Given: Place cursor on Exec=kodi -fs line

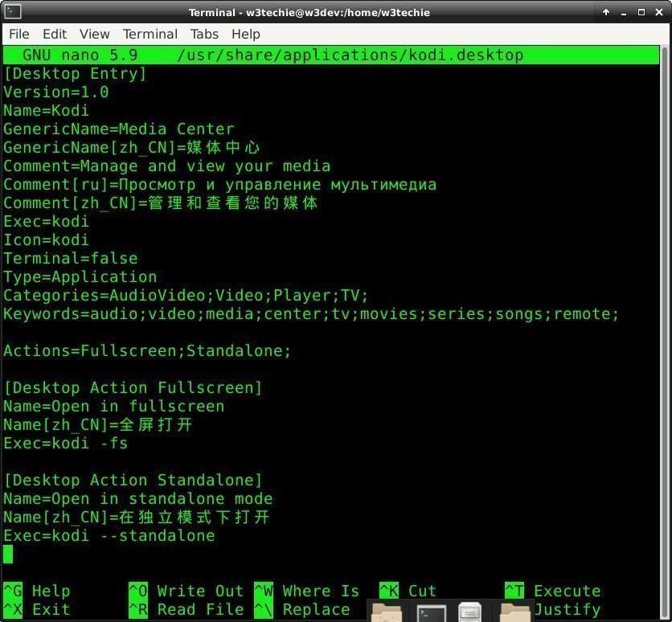Looking at the screenshot, I should coord(66,443).
